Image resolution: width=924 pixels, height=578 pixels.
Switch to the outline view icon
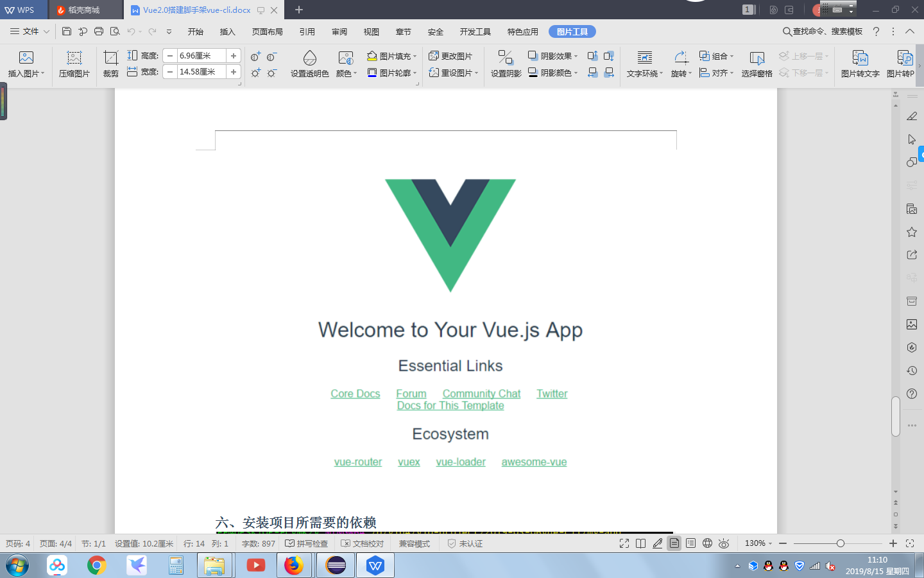coord(690,543)
